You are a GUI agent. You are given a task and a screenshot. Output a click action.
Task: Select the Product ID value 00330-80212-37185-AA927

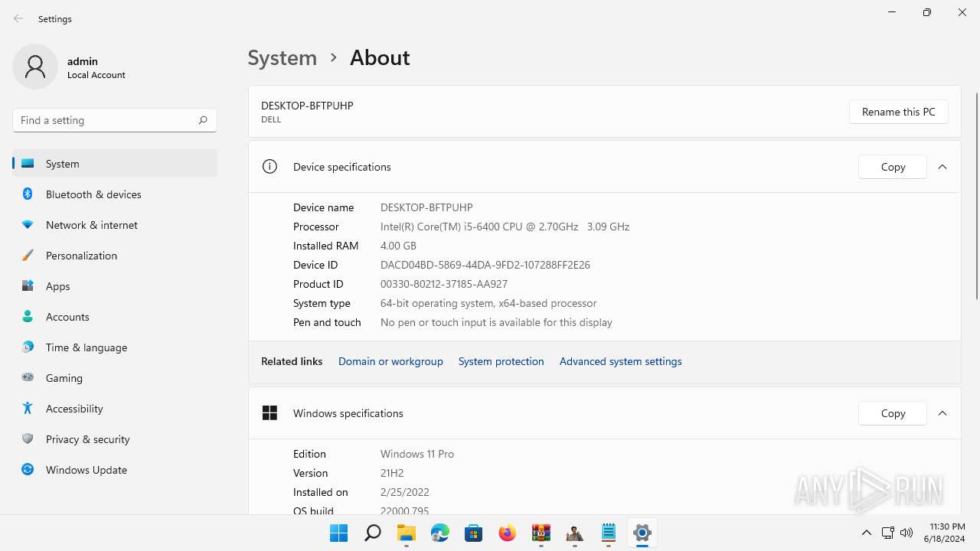444,284
